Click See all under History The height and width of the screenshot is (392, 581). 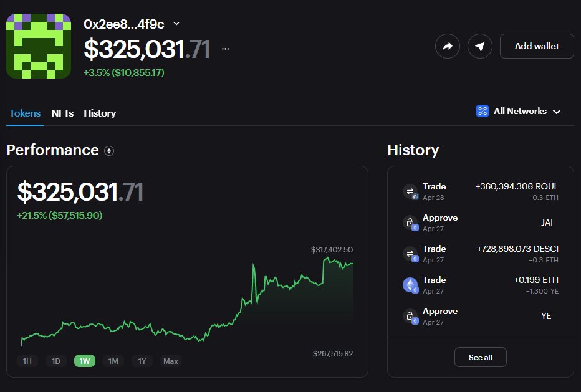pos(480,357)
